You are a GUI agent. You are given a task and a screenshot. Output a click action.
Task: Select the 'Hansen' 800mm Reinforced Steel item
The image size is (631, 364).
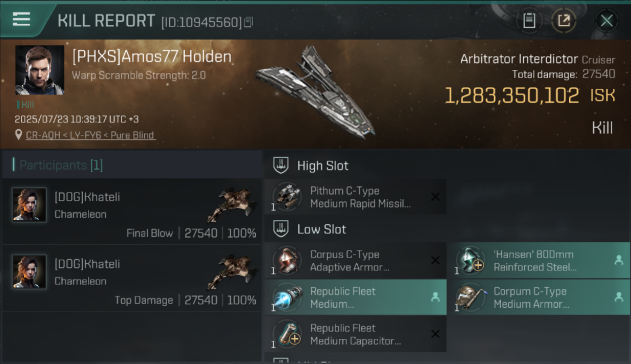539,261
